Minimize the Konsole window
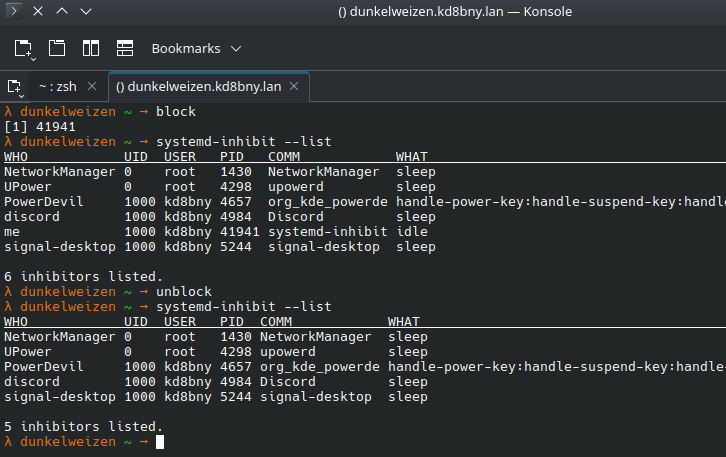This screenshot has height=457, width=726. coord(87,13)
